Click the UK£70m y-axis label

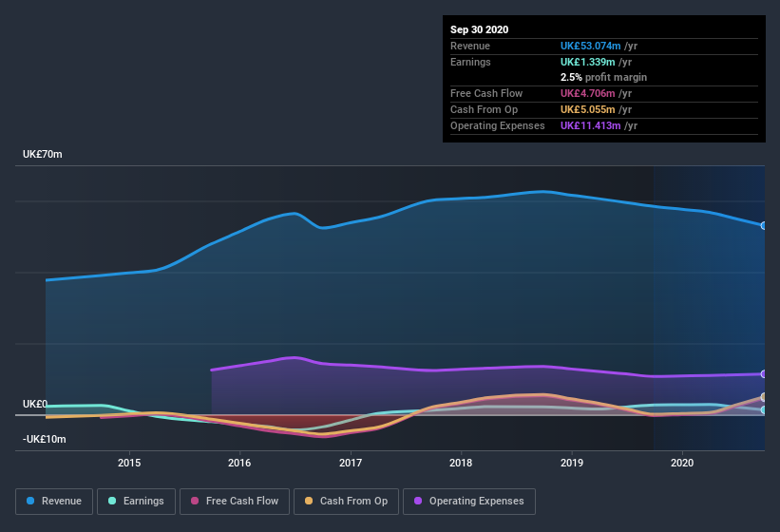[43, 154]
